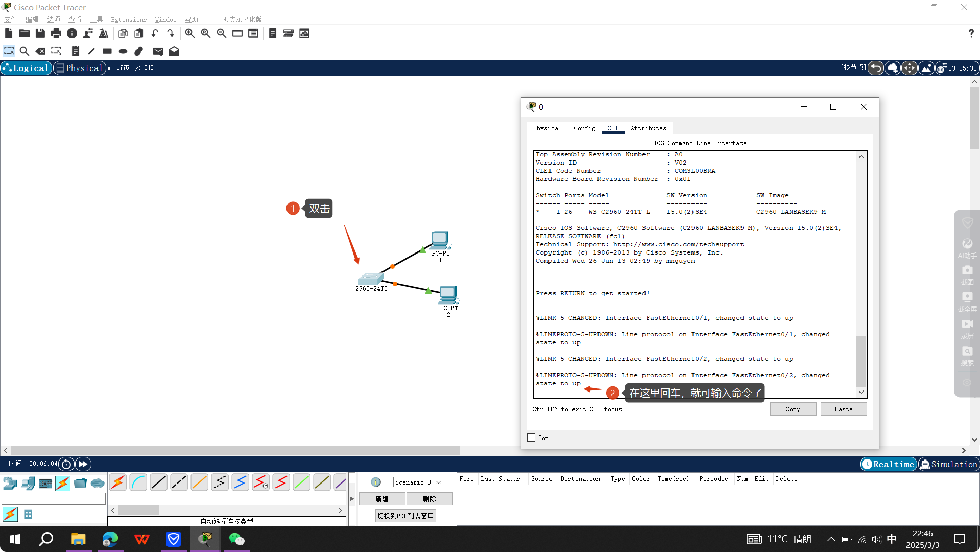Select the Delete tool icon
Image resolution: width=980 pixels, height=552 pixels.
pos(40,51)
